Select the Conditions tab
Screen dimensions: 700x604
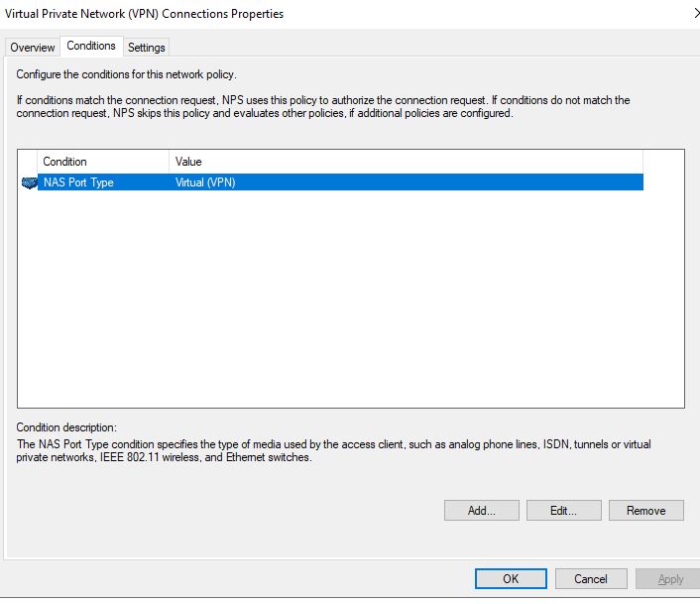click(91, 46)
